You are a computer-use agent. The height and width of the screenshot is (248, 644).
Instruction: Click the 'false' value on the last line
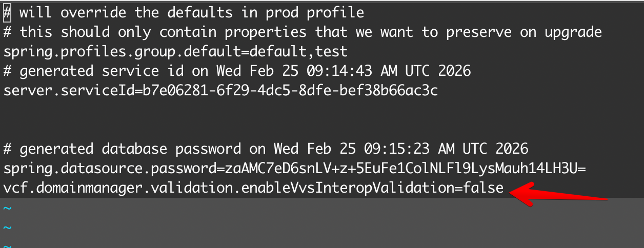coord(483,188)
